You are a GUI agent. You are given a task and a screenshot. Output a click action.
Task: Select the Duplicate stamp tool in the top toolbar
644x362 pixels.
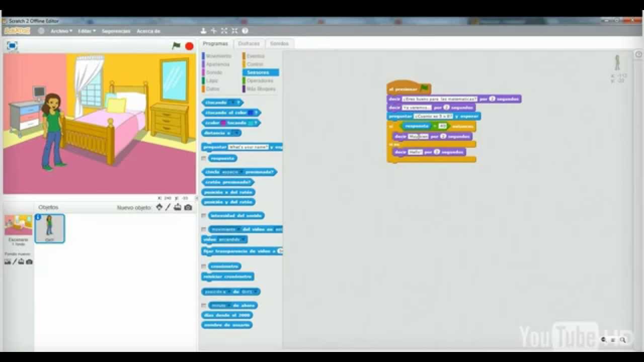click(x=203, y=31)
